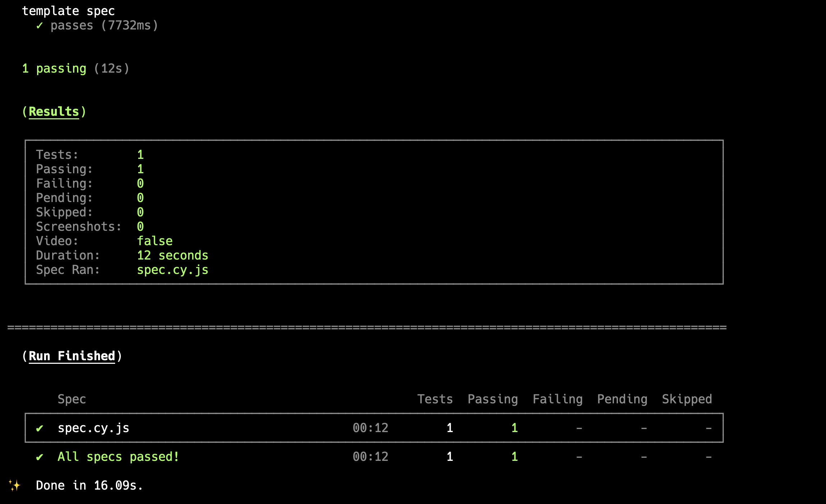Click 'Done in 16.09s.' text

(90, 486)
